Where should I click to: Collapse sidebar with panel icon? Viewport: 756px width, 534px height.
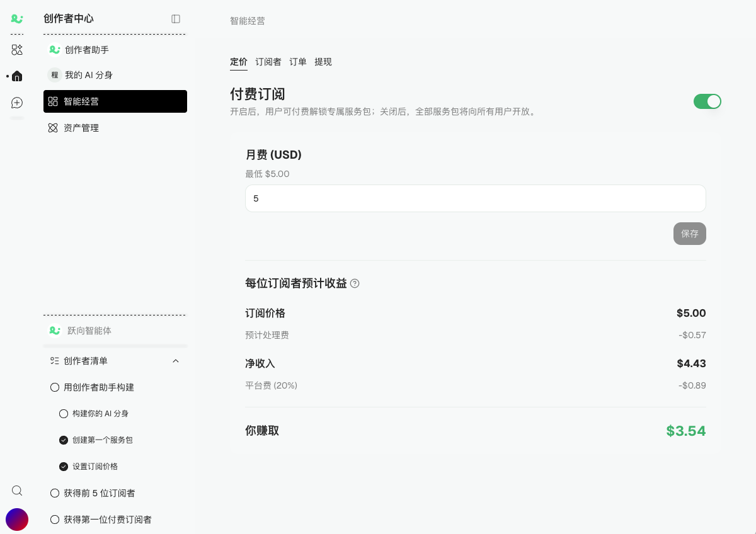tap(176, 19)
